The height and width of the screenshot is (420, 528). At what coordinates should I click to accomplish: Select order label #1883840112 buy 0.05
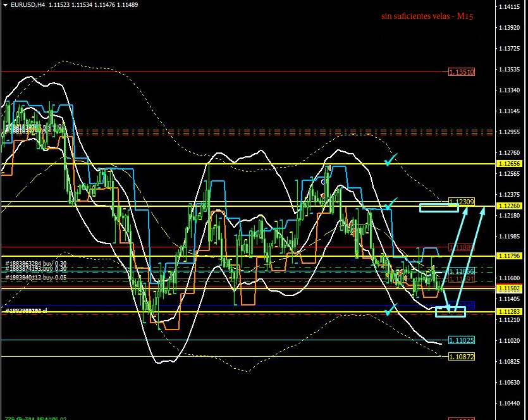(x=36, y=278)
